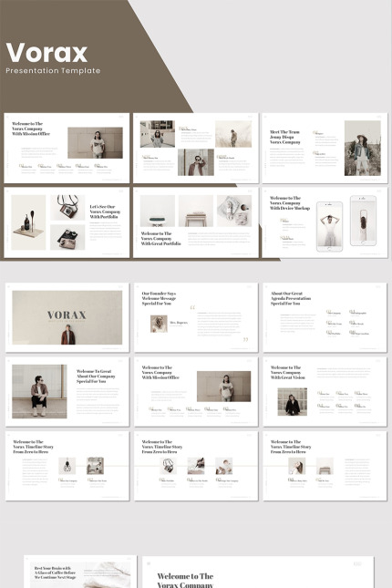Open the VORAX cover slide thumbnail
Image resolution: width=392 pixels, height=588 pixels.
coord(67,317)
